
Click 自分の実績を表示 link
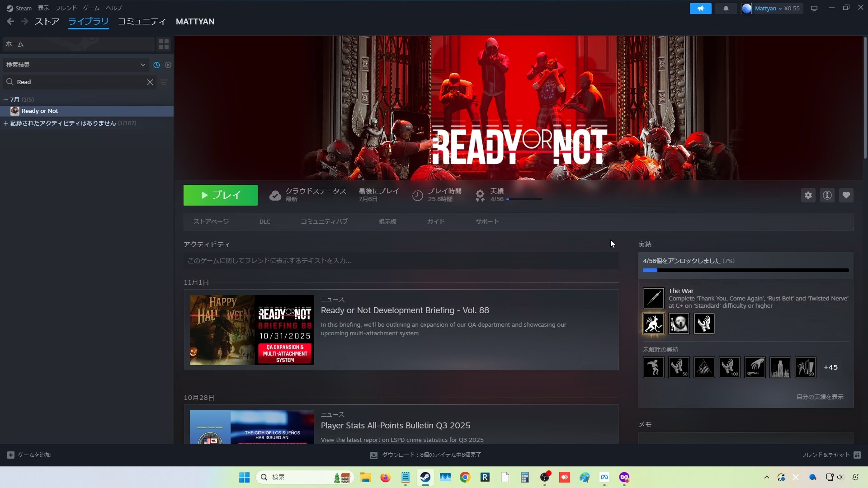(x=819, y=397)
